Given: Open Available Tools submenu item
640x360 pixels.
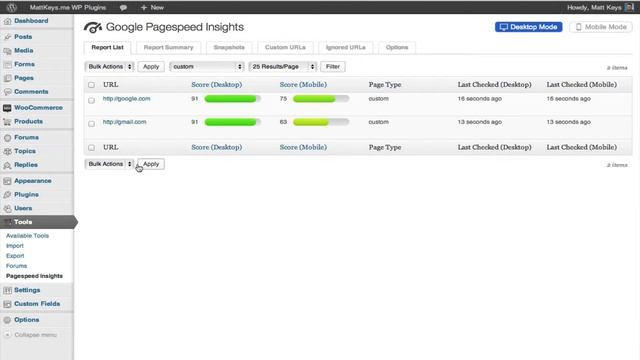Looking at the screenshot, I should 27,236.
